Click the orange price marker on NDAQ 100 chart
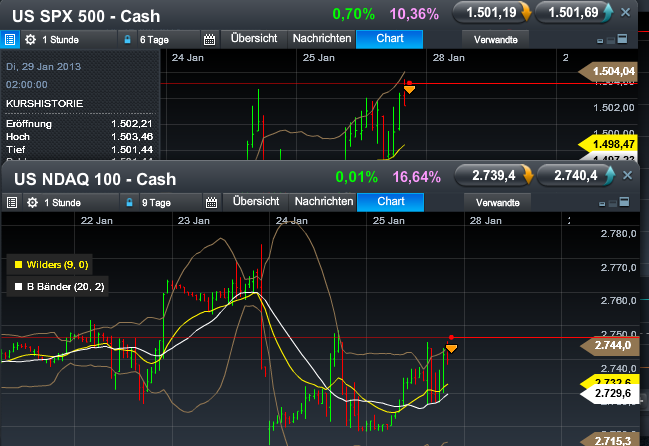The height and width of the screenshot is (446, 649). point(451,349)
